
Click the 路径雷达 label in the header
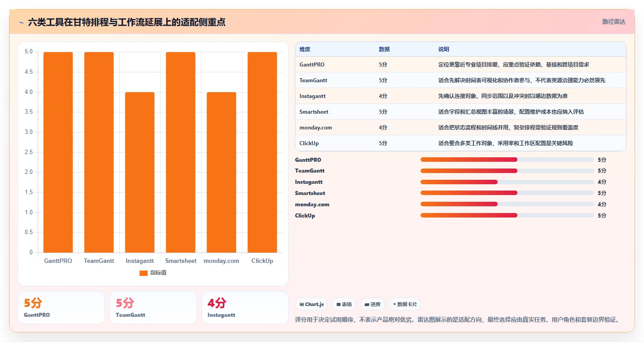613,22
